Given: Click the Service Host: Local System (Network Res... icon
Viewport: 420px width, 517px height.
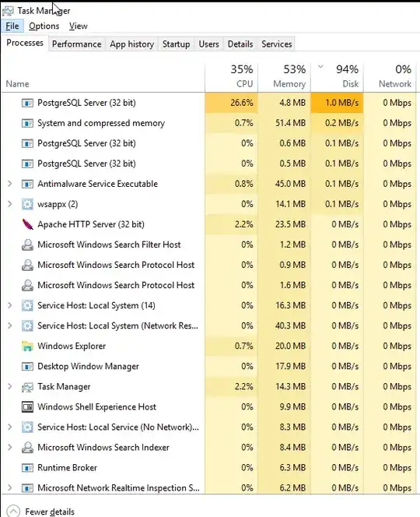Looking at the screenshot, I should 27,326.
